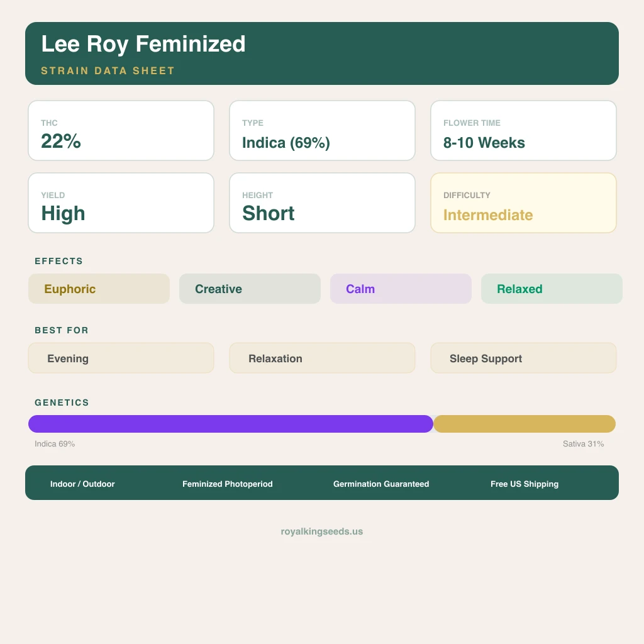Viewport: 644px width, 644px height.
Task: Open the 8-10 Weeks flower time card
Action: pos(524,131)
